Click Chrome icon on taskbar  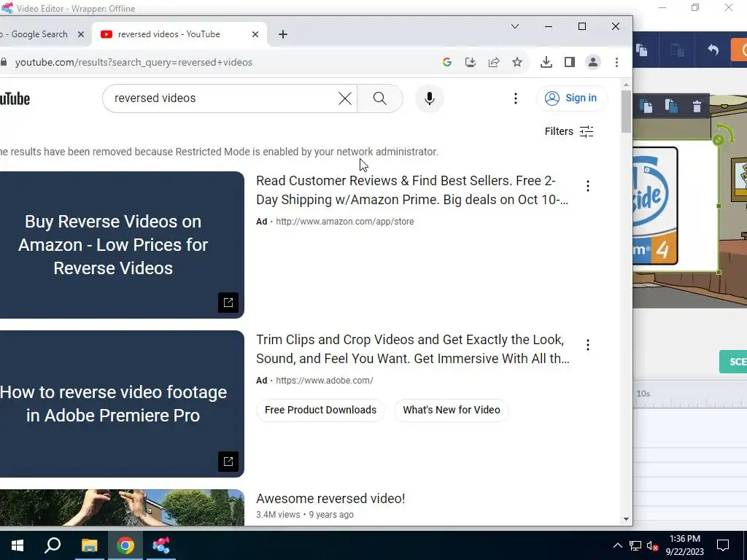coord(125,545)
